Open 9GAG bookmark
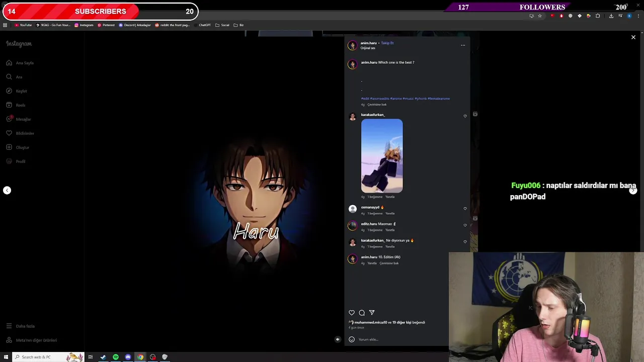Screen dimensions: 644x362 pos(53,25)
